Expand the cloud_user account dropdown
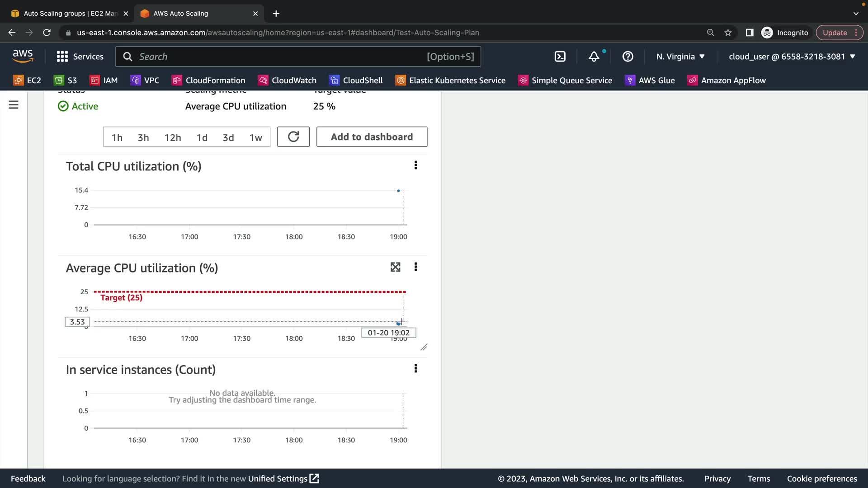 tap(792, 56)
